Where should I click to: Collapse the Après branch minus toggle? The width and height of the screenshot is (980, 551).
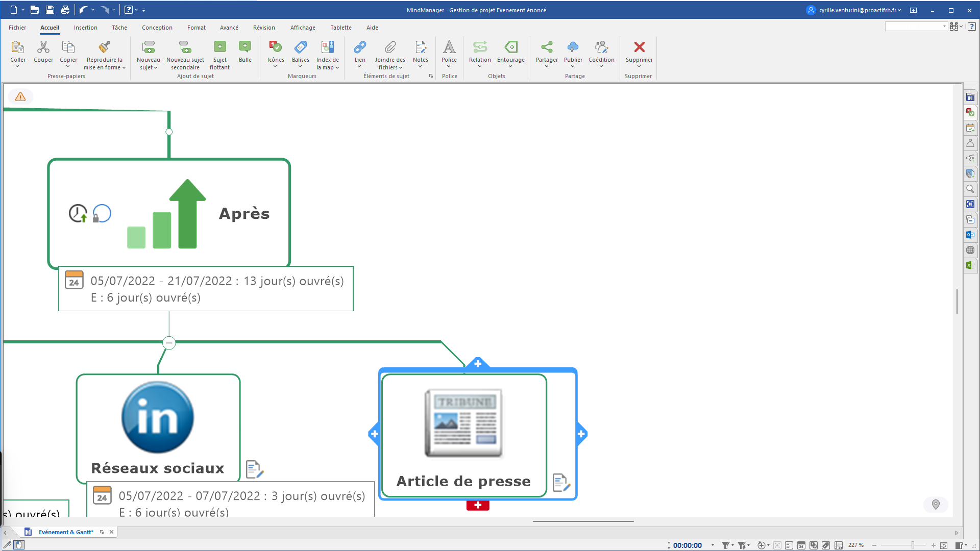pyautogui.click(x=169, y=343)
